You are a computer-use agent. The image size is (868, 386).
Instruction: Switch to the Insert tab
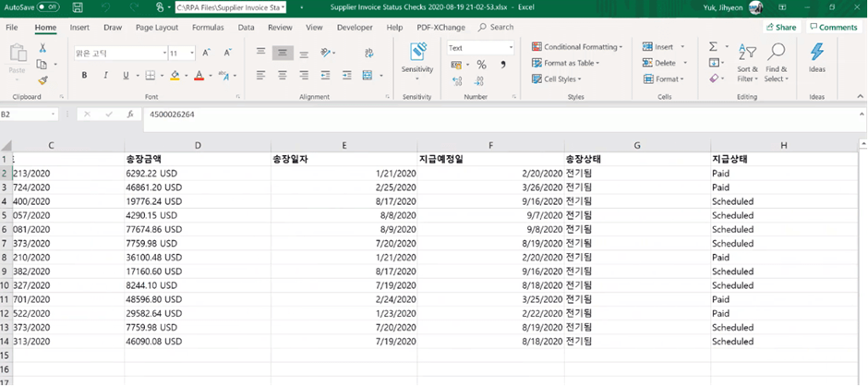[x=79, y=27]
